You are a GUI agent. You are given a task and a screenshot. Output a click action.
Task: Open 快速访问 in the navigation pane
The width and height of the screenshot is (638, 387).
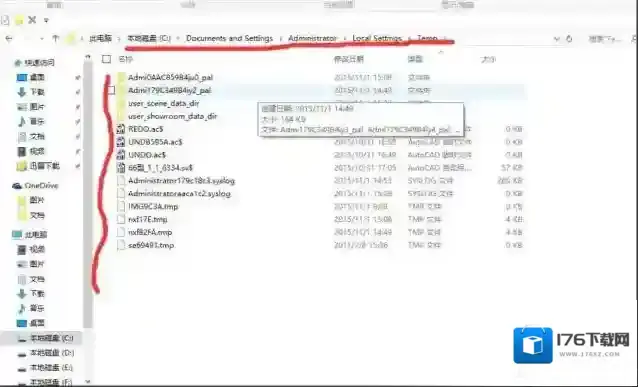(39, 63)
